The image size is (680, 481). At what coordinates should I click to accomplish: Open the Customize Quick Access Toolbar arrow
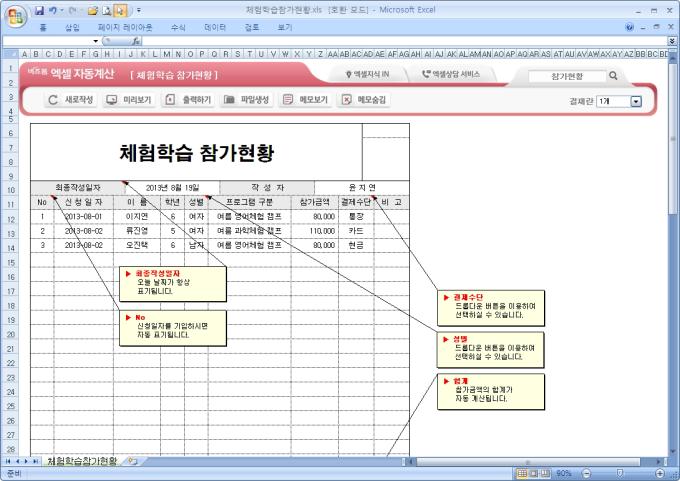coord(139,10)
